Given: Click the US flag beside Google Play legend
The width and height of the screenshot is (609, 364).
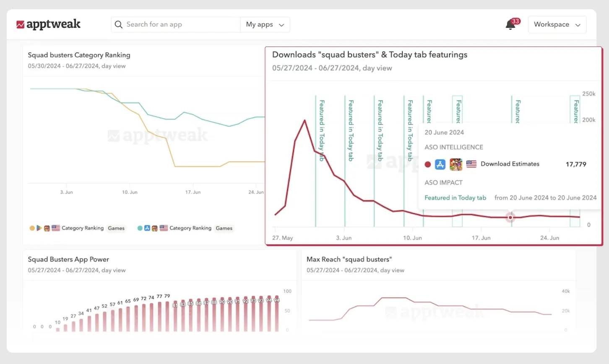Looking at the screenshot, I should [x=56, y=228].
